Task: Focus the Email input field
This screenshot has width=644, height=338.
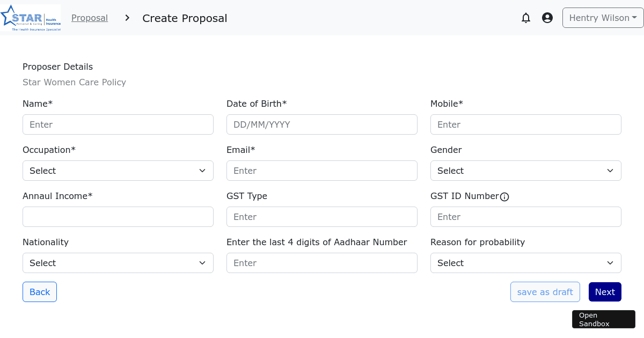Action: tap(322, 171)
